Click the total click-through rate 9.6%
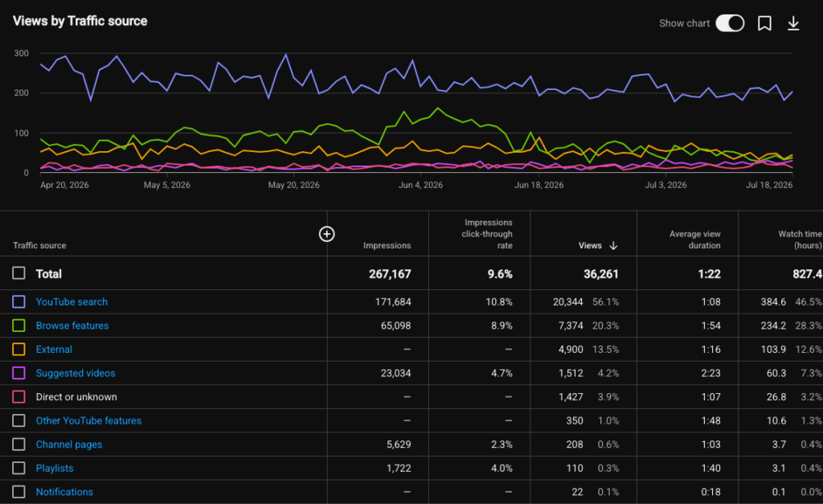 point(500,274)
